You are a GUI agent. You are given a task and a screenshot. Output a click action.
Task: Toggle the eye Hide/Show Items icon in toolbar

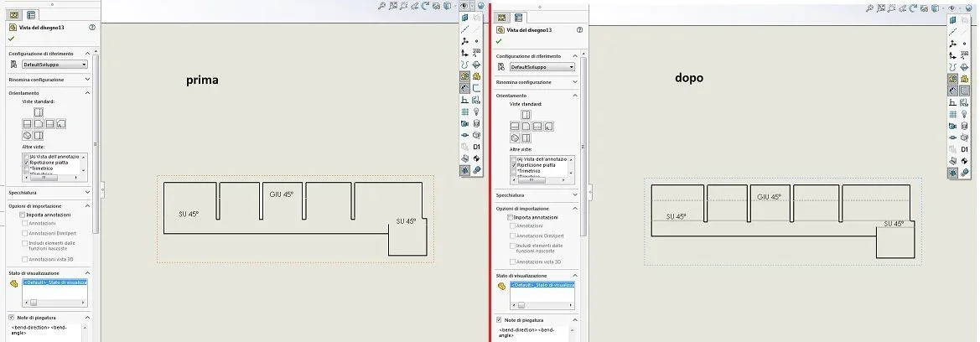tap(464, 6)
